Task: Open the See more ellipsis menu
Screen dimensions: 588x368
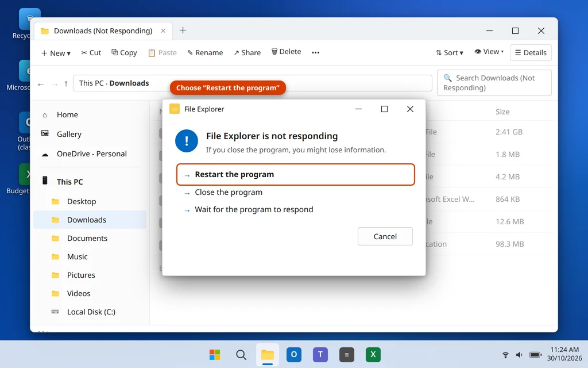Action: pyautogui.click(x=315, y=52)
